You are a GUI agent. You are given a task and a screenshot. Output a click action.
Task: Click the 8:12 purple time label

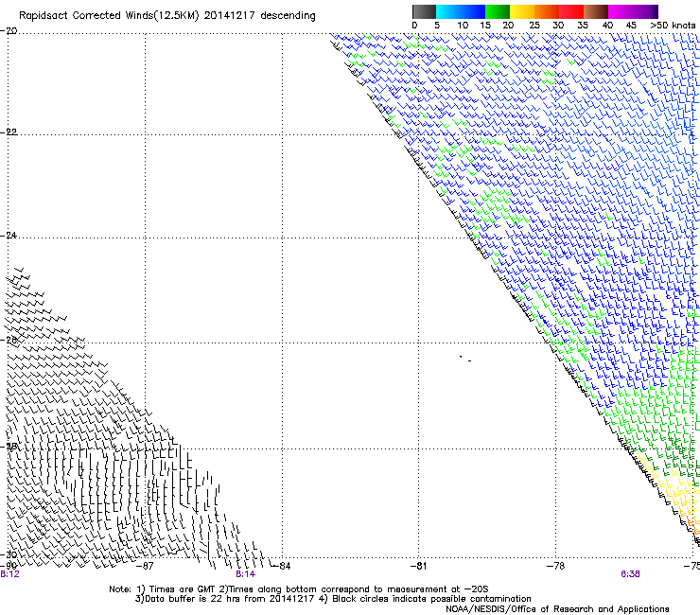9,574
